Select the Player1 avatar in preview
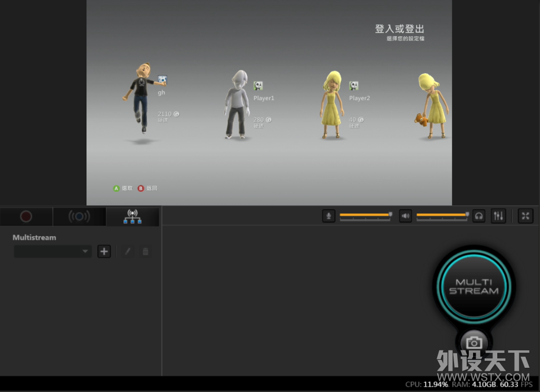Screen dimensions: 540x392 [x=237, y=104]
